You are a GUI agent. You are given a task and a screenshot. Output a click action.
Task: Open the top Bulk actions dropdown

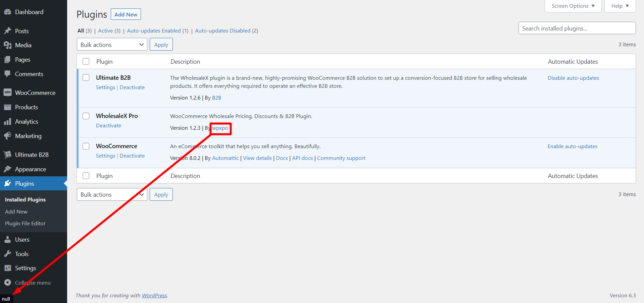(x=112, y=45)
